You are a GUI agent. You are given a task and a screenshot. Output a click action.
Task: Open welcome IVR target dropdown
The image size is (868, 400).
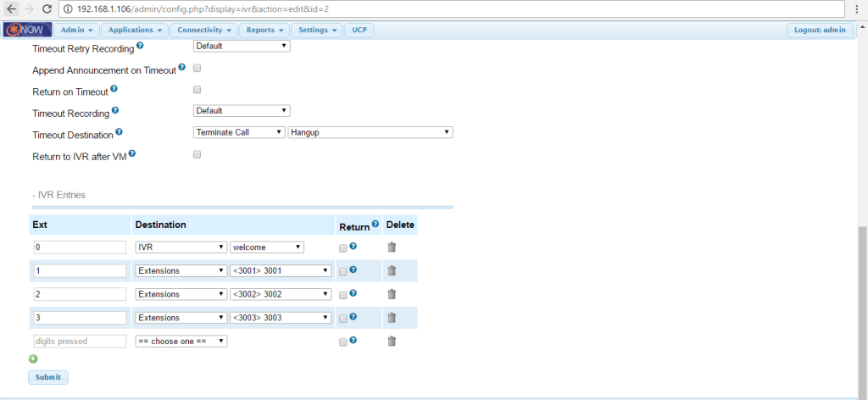tap(267, 247)
